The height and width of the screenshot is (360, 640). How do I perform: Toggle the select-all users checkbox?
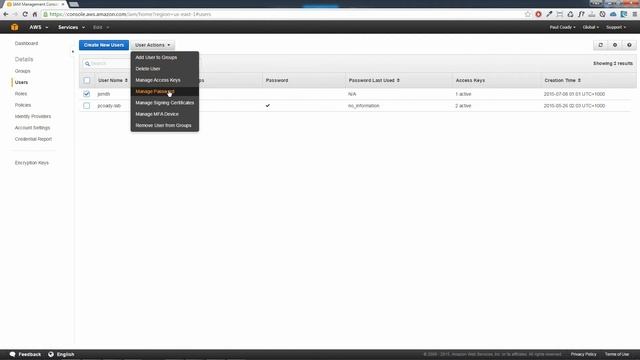click(x=87, y=80)
